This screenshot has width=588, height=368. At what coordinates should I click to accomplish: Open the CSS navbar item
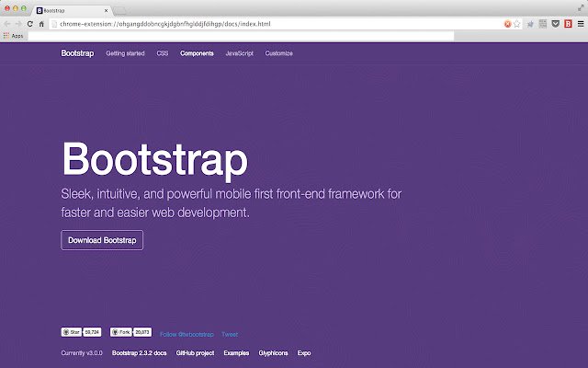pos(163,53)
